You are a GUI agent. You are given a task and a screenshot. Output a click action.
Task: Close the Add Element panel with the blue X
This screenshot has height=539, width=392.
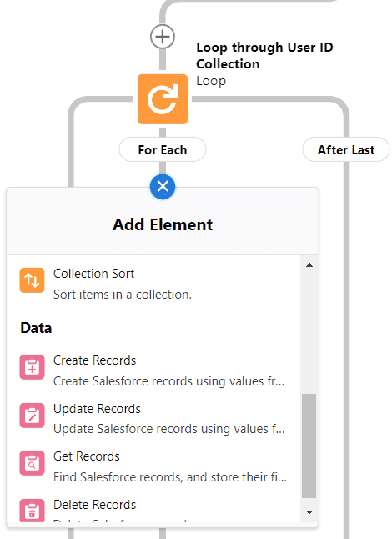point(163,187)
